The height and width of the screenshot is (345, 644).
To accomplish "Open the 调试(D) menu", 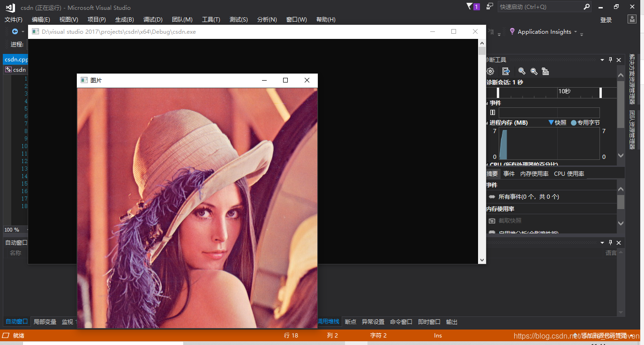I will coord(153,20).
